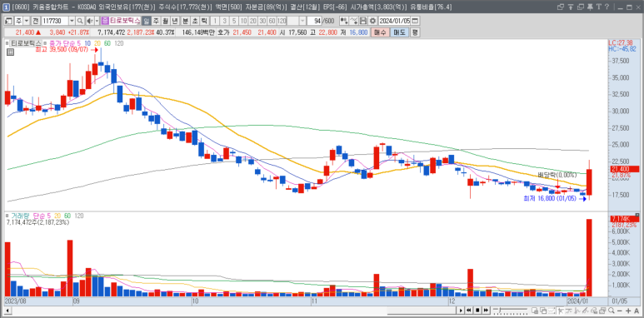Click the moving average 60 legend
644x318 pixels.
coord(107,43)
